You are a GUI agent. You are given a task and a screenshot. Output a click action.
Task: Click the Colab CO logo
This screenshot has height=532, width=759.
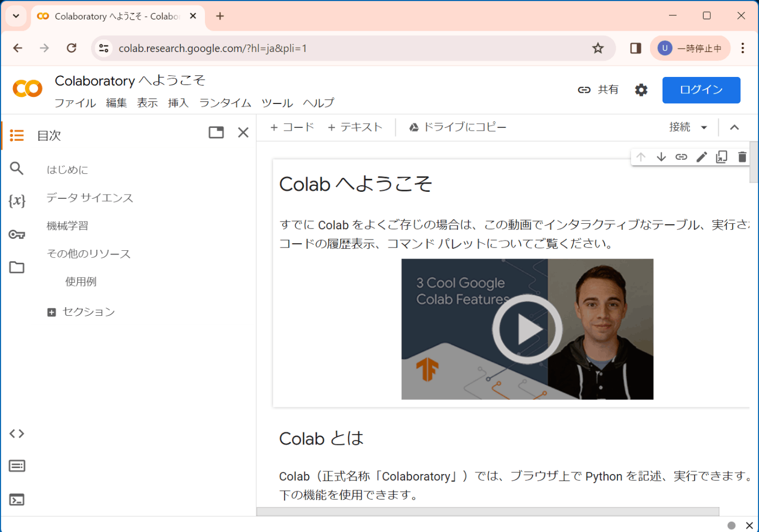[28, 89]
